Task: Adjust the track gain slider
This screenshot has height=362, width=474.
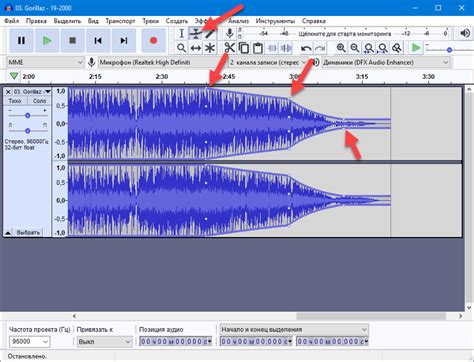Action: point(28,115)
